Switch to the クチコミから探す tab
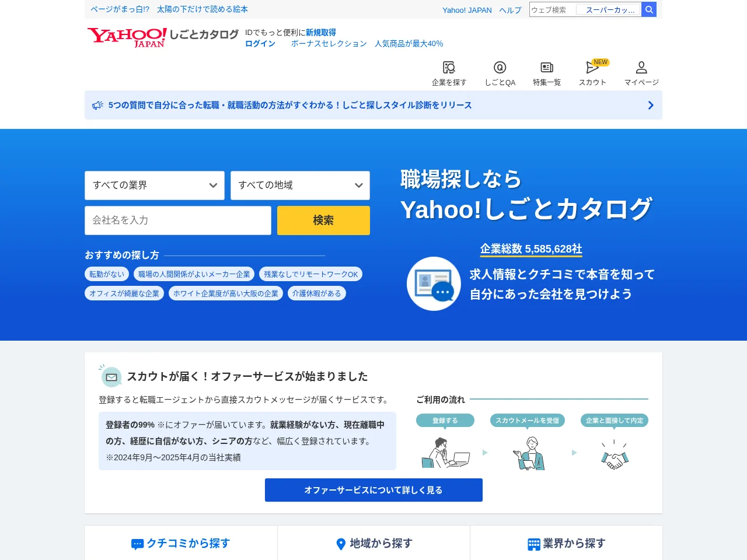 coord(181,543)
